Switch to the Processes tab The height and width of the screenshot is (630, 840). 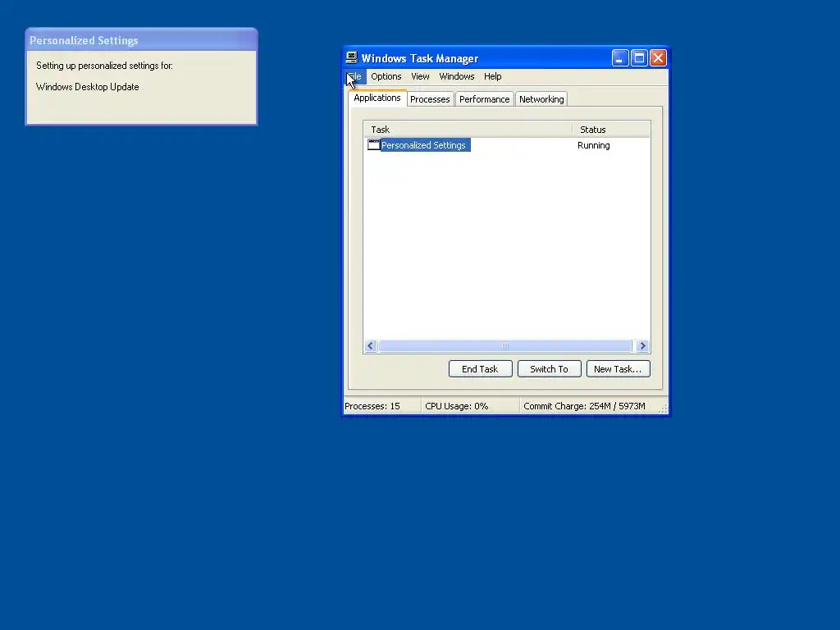(430, 99)
